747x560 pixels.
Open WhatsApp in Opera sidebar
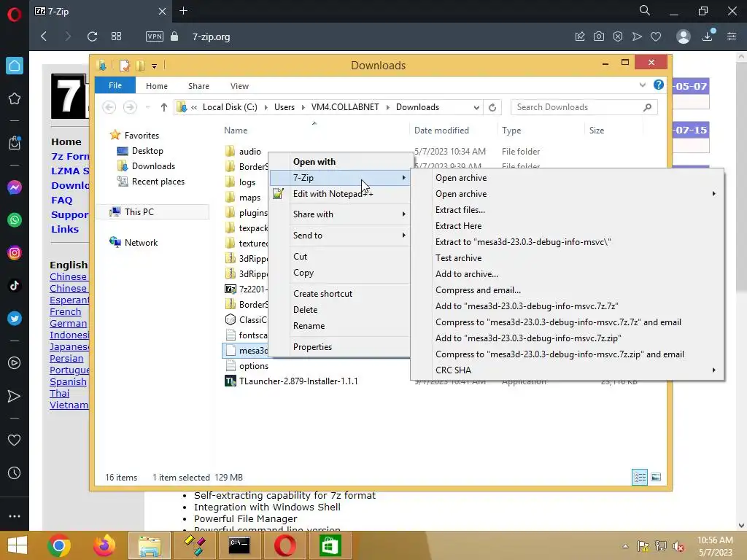click(15, 220)
